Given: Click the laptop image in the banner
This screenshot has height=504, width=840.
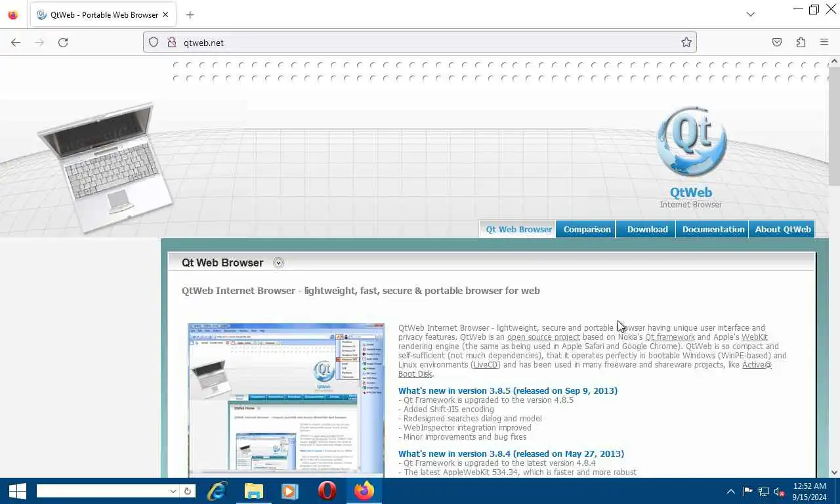Looking at the screenshot, I should (x=105, y=168).
